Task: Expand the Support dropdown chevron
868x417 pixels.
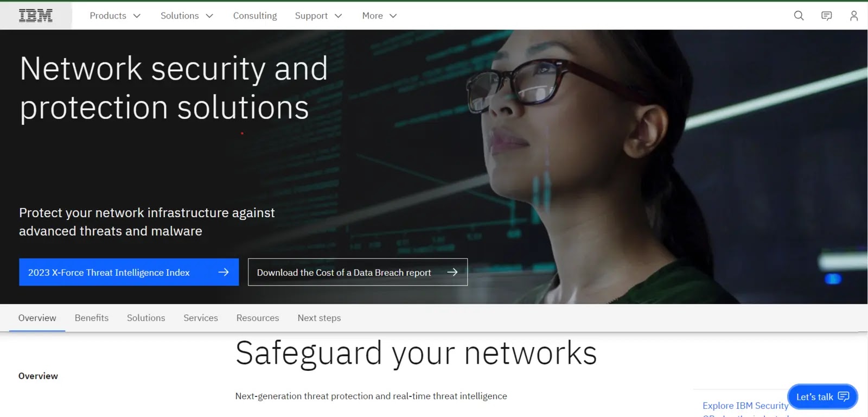Action: coord(338,16)
